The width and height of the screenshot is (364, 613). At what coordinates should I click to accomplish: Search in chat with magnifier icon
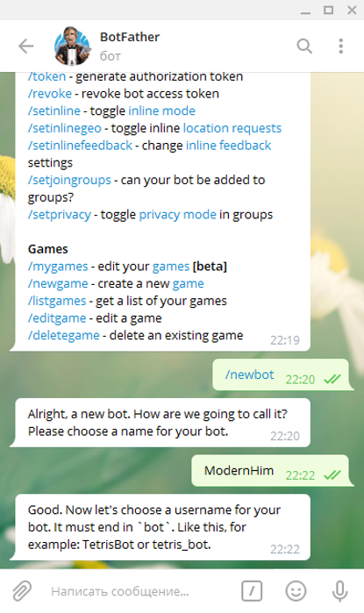pos(304,46)
